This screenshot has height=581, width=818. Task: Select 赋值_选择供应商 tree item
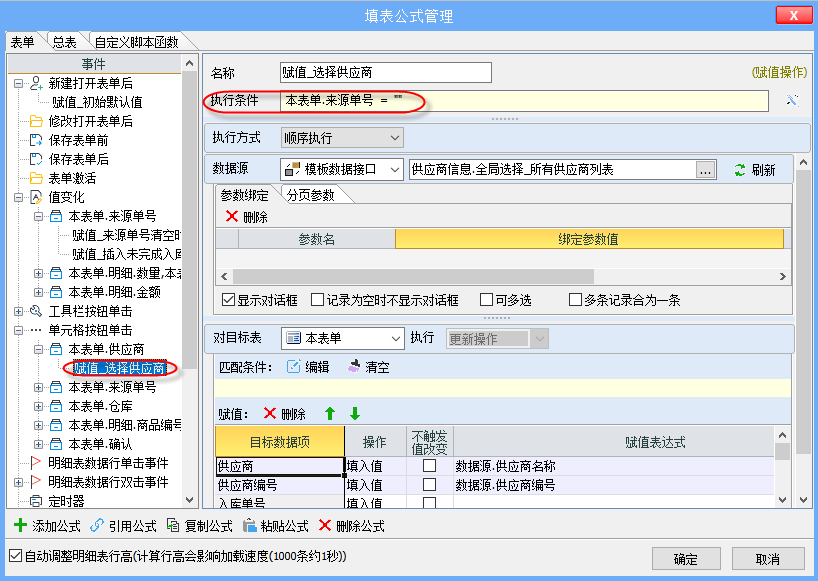(x=119, y=368)
